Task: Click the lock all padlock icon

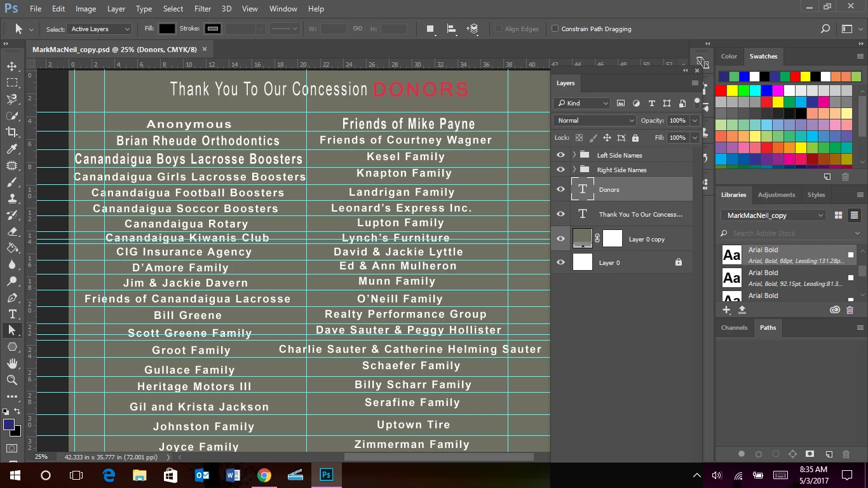Action: pyautogui.click(x=635, y=137)
